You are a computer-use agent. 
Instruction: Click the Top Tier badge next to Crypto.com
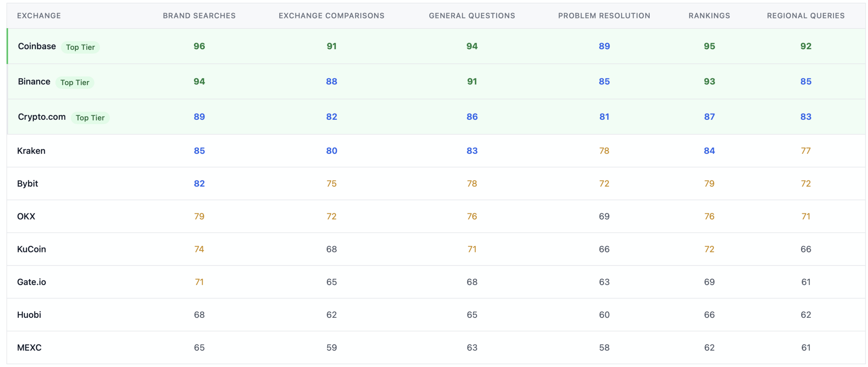tap(90, 118)
